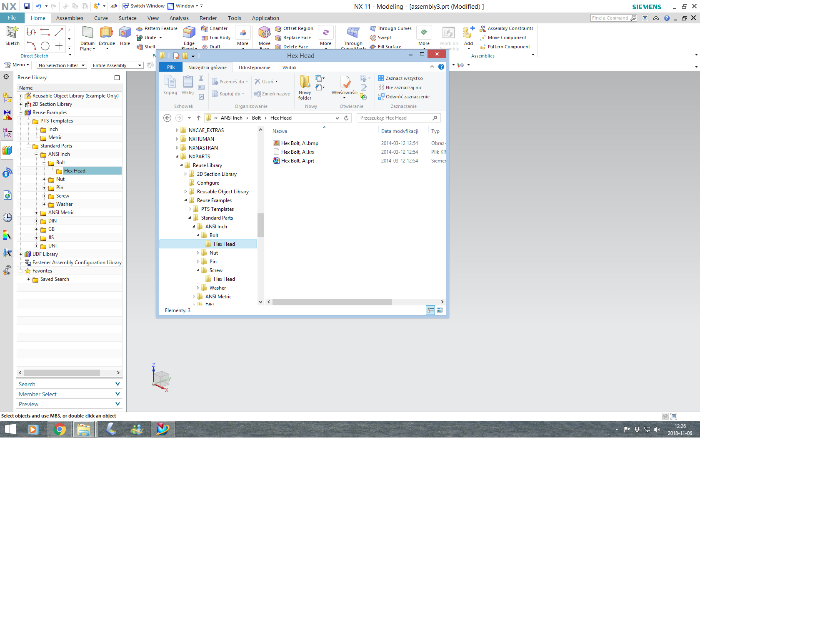
Task: Open the NX Menu button
Action: pyautogui.click(x=17, y=65)
